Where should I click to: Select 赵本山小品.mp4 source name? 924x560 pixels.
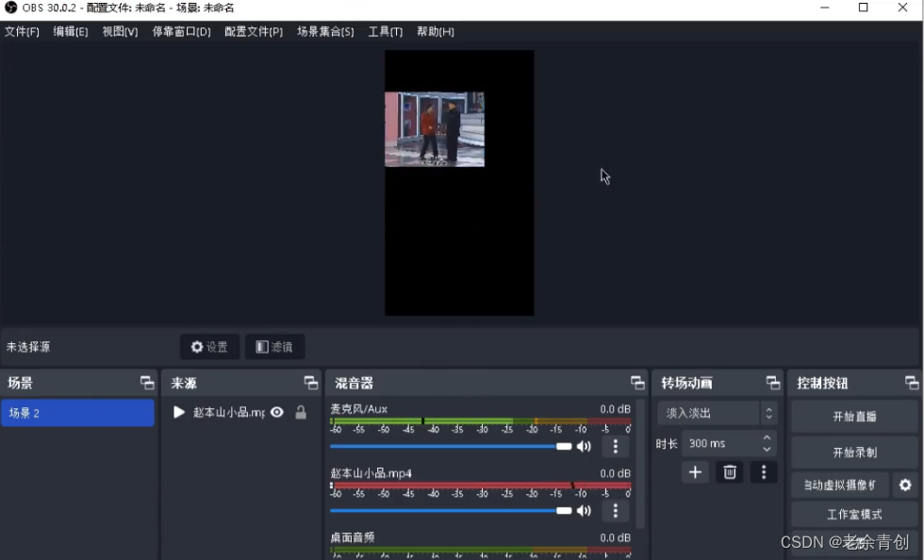(x=229, y=412)
